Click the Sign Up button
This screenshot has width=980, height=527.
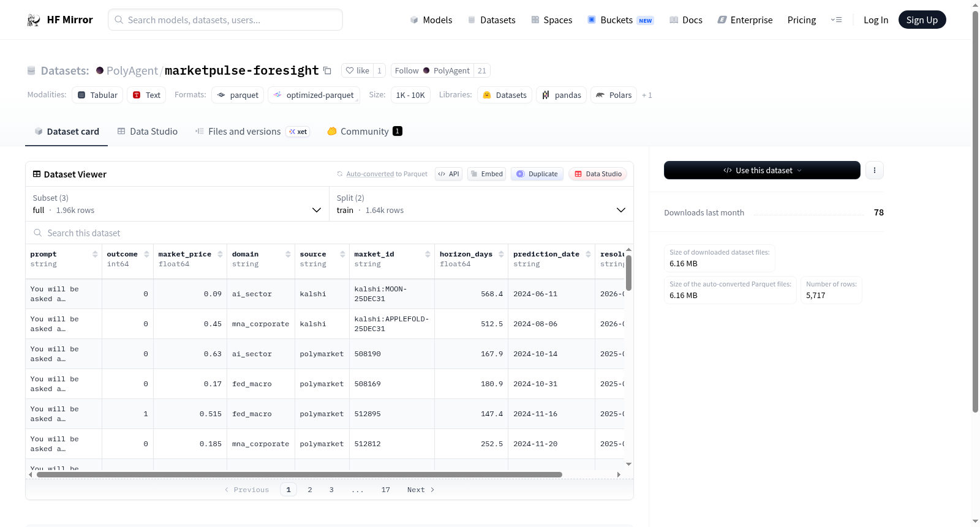tap(922, 20)
